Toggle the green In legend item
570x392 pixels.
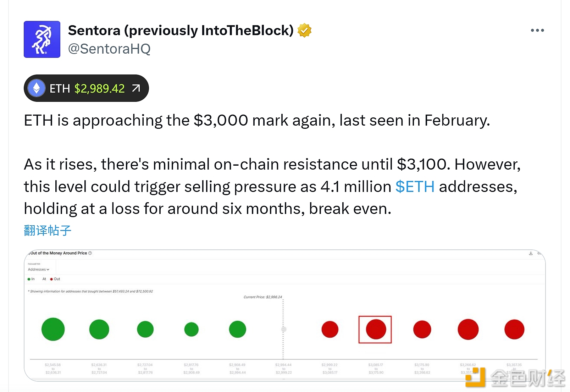tap(31, 279)
